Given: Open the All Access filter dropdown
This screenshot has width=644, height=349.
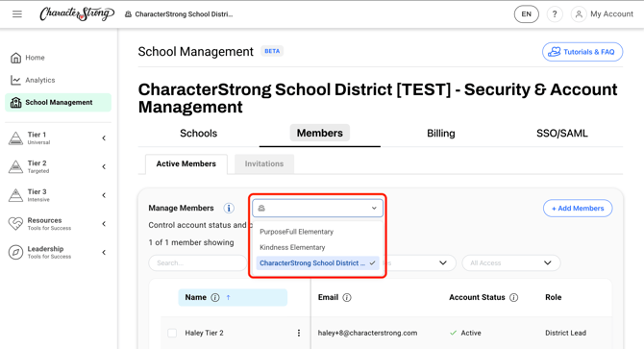Looking at the screenshot, I should pos(511,263).
